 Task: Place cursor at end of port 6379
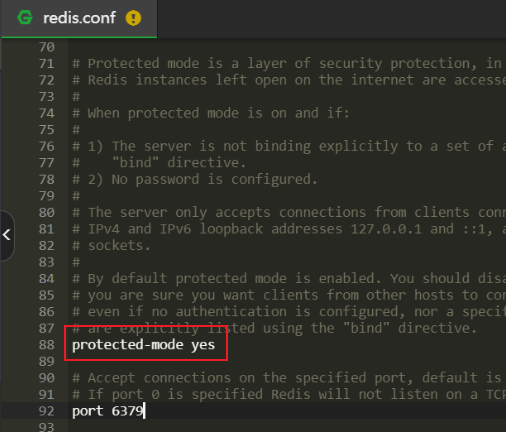pos(144,411)
